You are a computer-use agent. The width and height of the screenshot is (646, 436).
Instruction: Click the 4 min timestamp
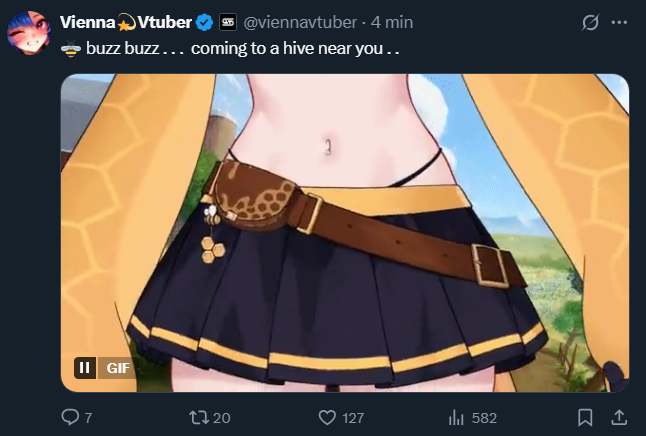pos(392,22)
